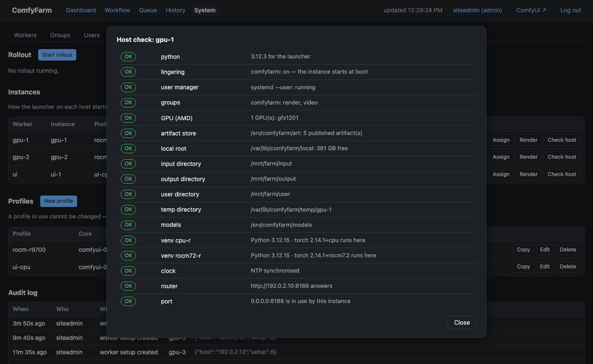Delete the ui-cpu profile
Viewport: 593px width, 364px height.
568,267
